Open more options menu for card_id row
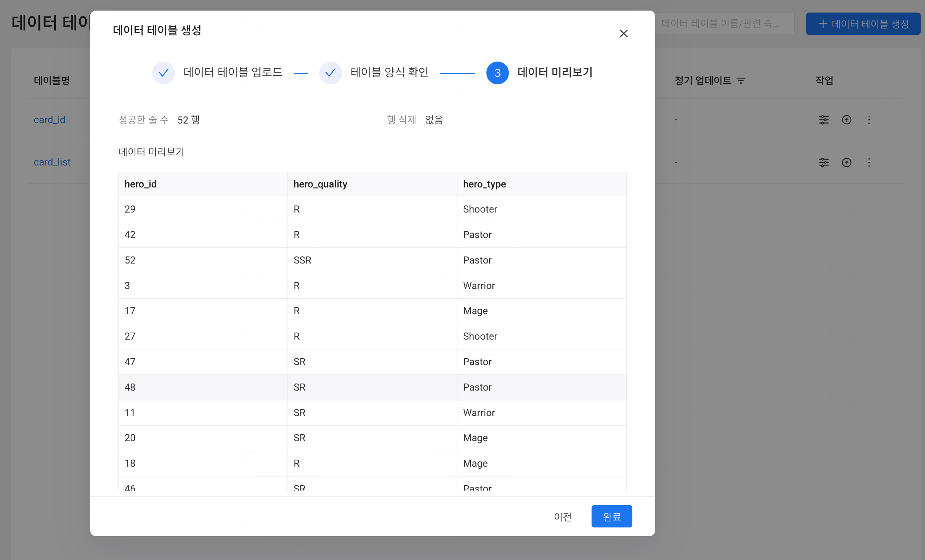Viewport: 925px width, 560px height. [869, 120]
